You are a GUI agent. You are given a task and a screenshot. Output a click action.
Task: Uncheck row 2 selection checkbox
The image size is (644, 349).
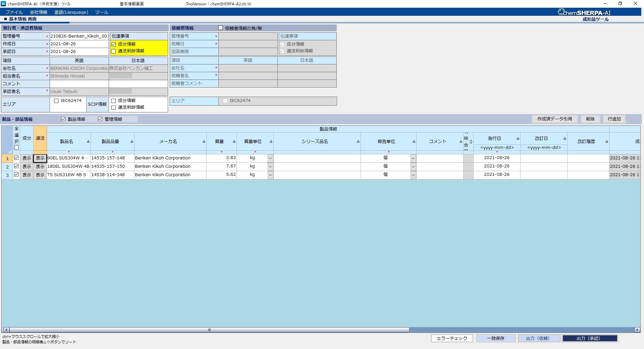click(16, 166)
